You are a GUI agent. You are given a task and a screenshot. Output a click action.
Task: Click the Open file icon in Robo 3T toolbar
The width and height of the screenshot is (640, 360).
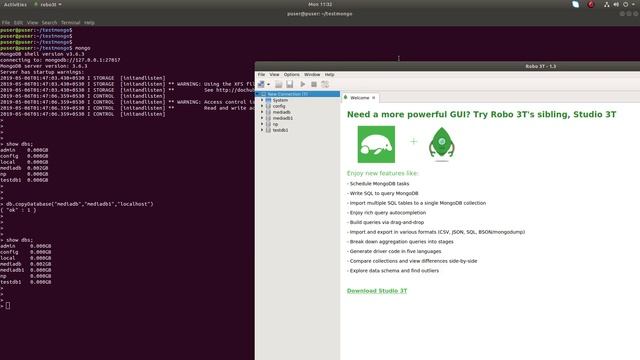coord(278,84)
